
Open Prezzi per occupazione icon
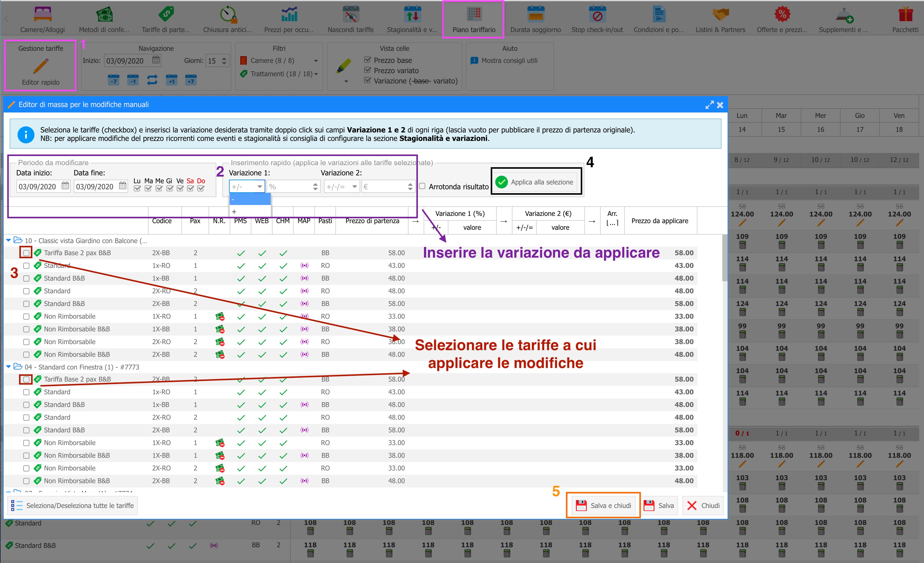(x=289, y=20)
